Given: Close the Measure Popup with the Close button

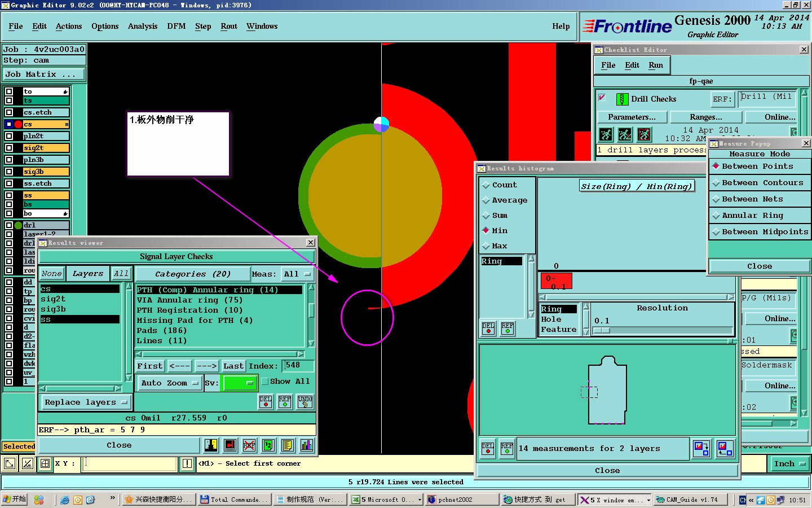Looking at the screenshot, I should coord(760,266).
